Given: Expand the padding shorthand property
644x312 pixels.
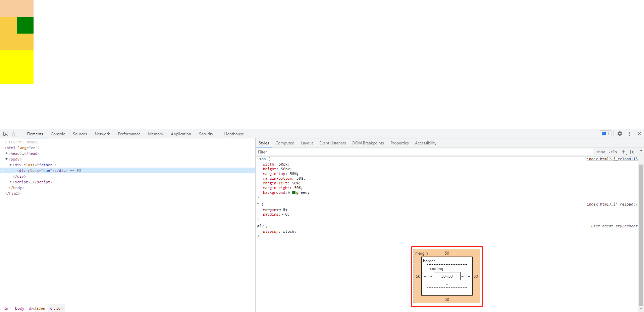Looking at the screenshot, I should click(x=282, y=214).
